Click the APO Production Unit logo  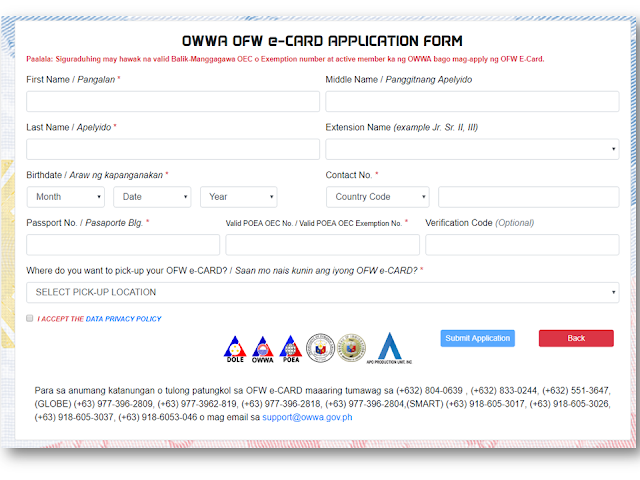389,348
